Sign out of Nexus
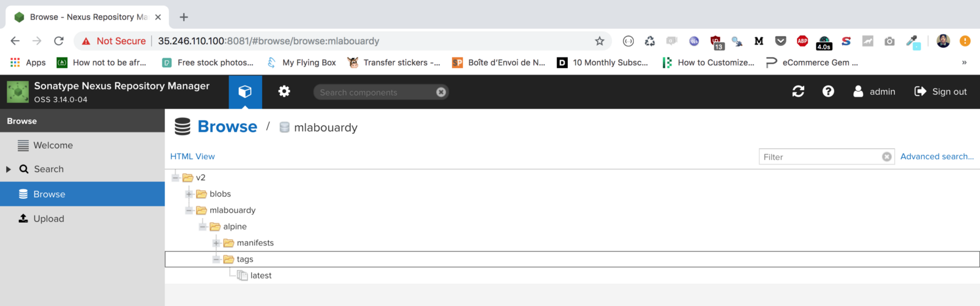The image size is (980, 306). [x=941, y=92]
